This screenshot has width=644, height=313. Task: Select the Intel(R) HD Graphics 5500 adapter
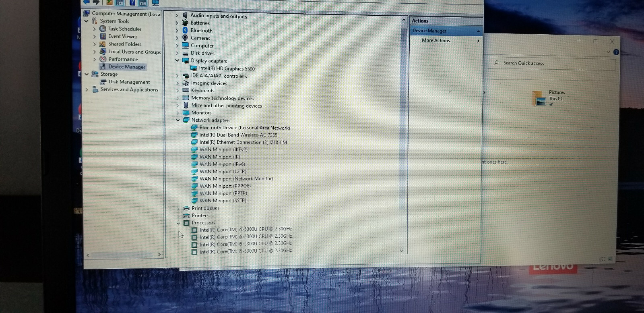(x=227, y=68)
